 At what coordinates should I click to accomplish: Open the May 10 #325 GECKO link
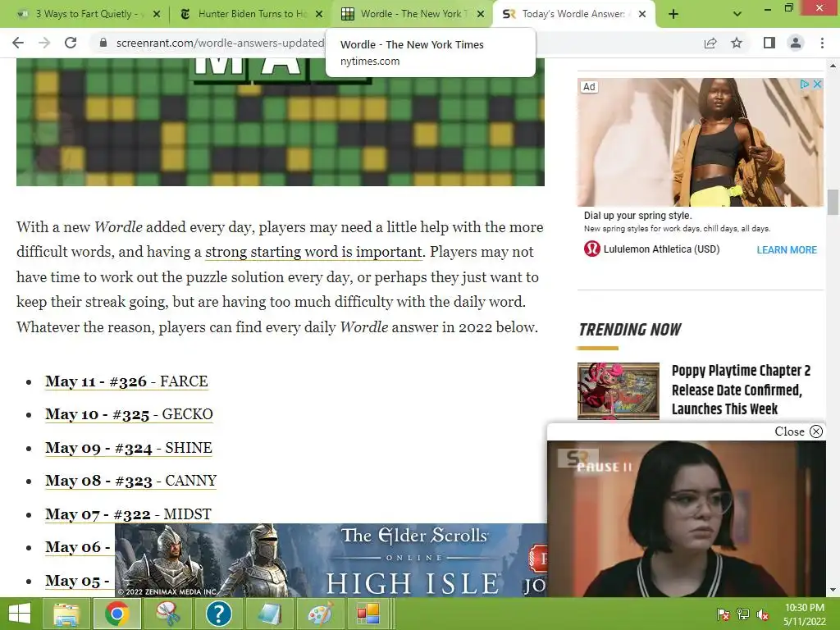[129, 414]
